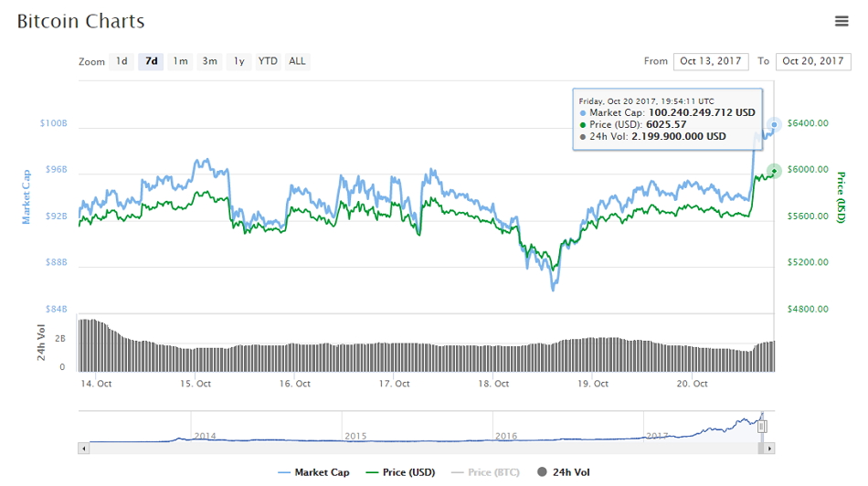Click the 2015 label in navigator
This screenshot has width=868, height=486.
pyautogui.click(x=355, y=436)
